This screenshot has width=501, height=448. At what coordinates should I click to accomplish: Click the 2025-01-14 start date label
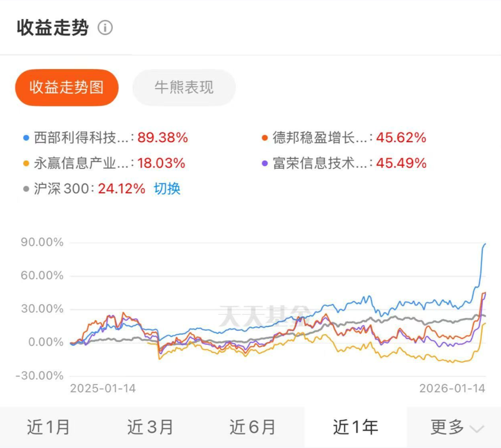[103, 389]
